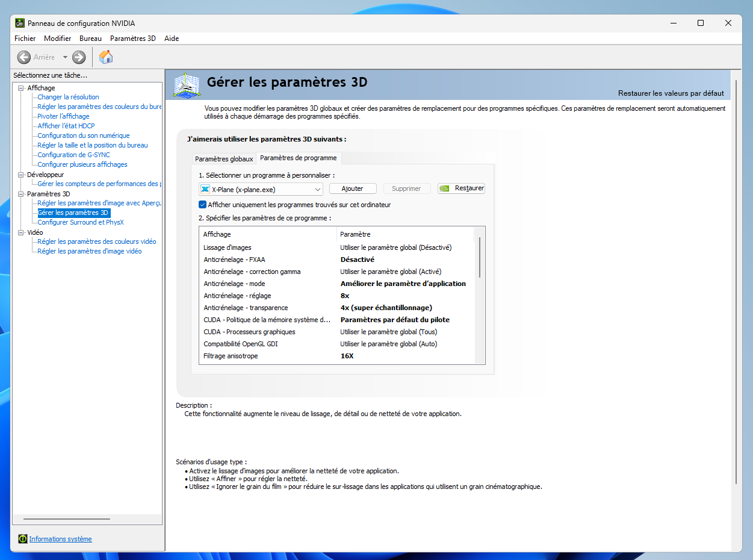The image size is (753, 560).
Task: Open the Aide menu
Action: pyautogui.click(x=172, y=38)
